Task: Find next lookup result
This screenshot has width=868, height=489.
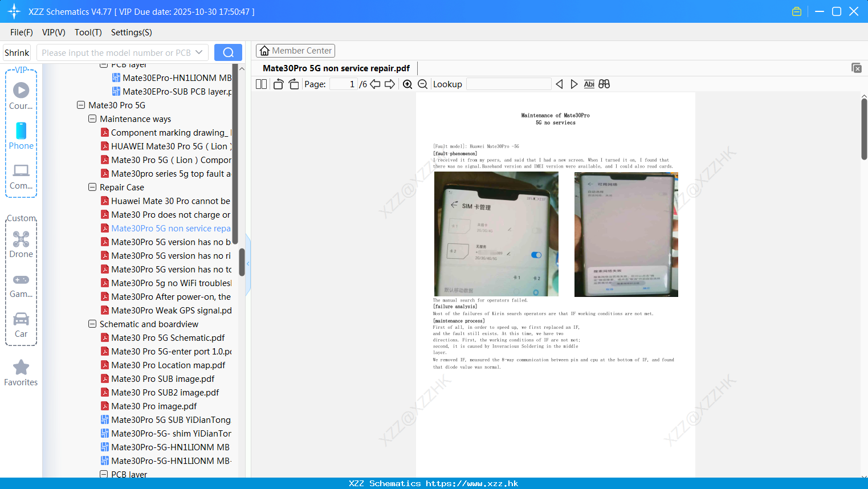Action: coord(574,84)
